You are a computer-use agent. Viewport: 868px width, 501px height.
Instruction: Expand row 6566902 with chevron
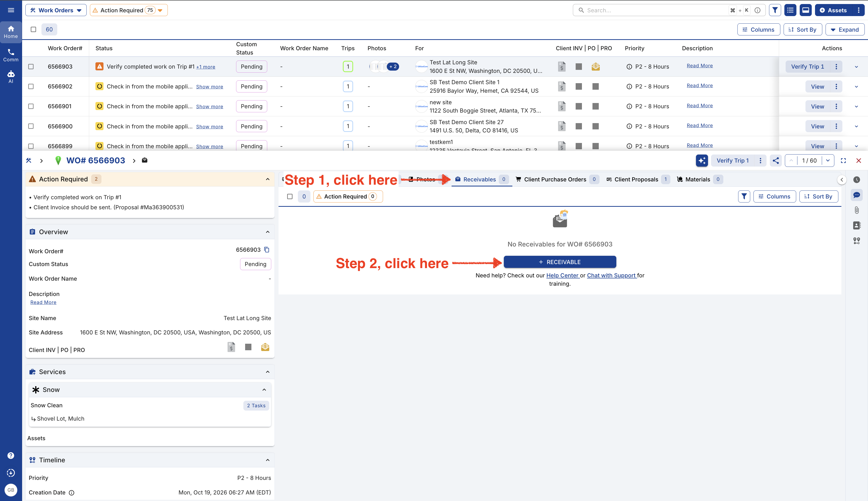856,87
